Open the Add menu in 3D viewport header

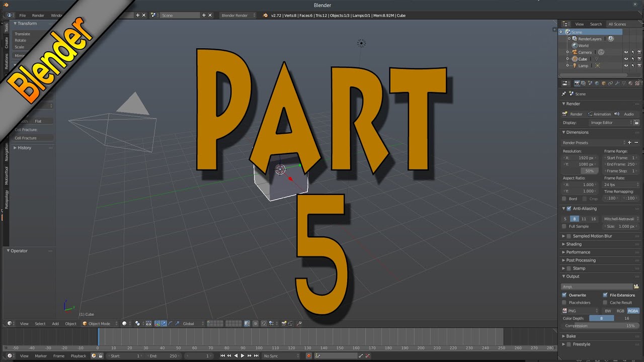[55, 324]
